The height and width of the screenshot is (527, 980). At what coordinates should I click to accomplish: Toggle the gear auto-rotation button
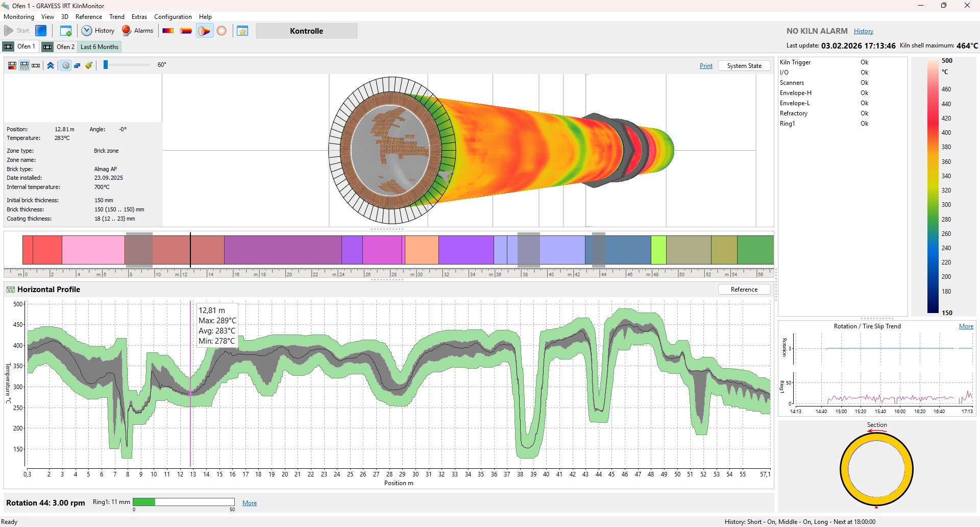(x=65, y=65)
